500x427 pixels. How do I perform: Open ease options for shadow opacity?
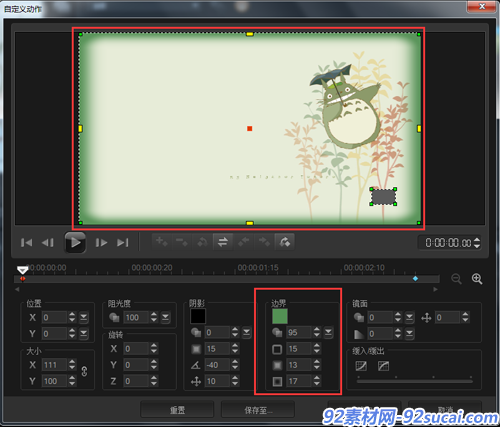[x=246, y=332]
